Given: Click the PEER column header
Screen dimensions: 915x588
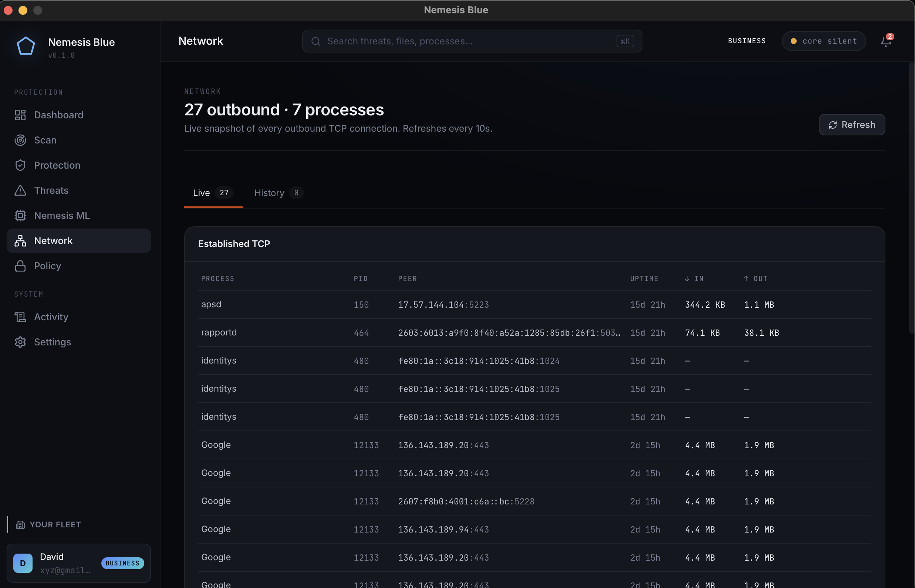Looking at the screenshot, I should tap(408, 279).
